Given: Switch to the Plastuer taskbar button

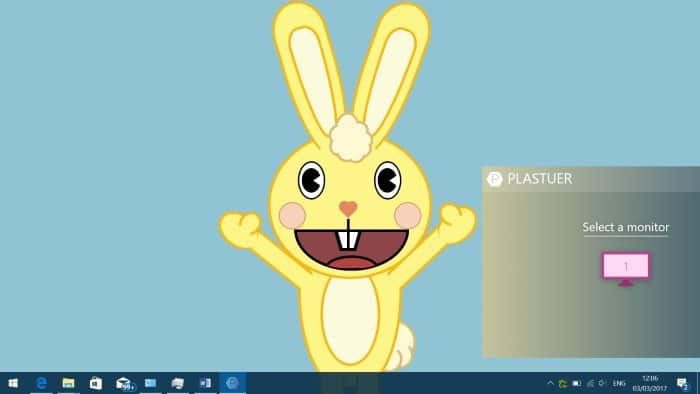Looking at the screenshot, I should pos(233,383).
